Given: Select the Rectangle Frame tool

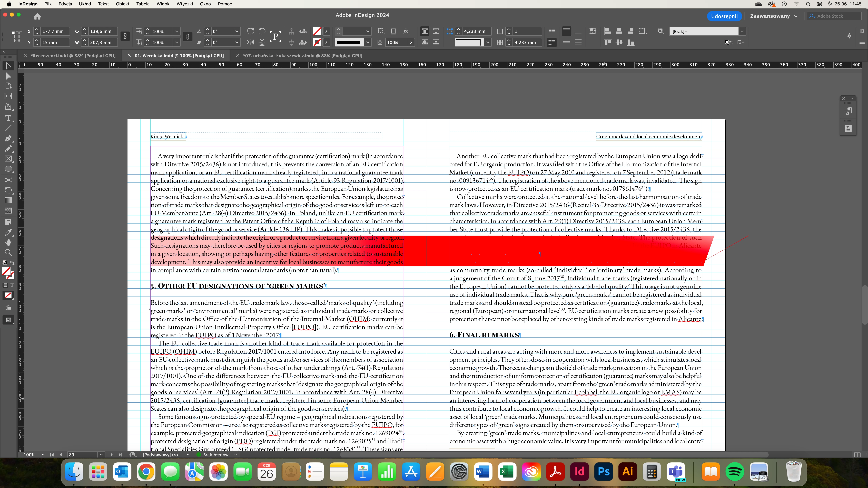Looking at the screenshot, I should (8, 159).
